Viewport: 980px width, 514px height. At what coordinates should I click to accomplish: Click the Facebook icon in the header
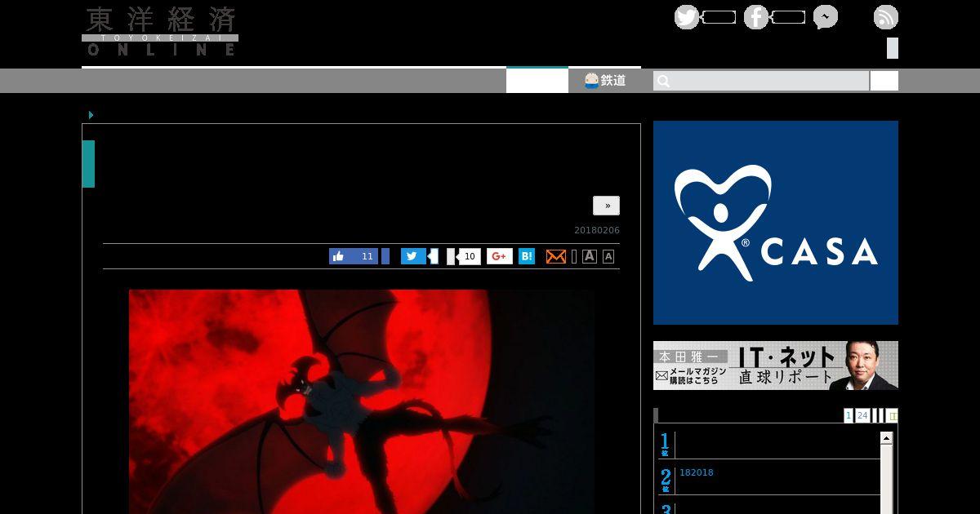756,17
